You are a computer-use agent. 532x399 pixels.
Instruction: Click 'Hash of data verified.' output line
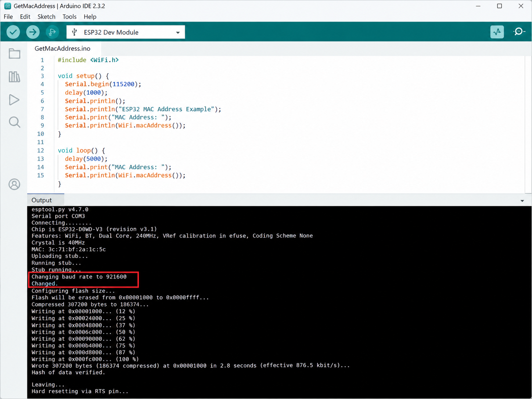point(68,373)
